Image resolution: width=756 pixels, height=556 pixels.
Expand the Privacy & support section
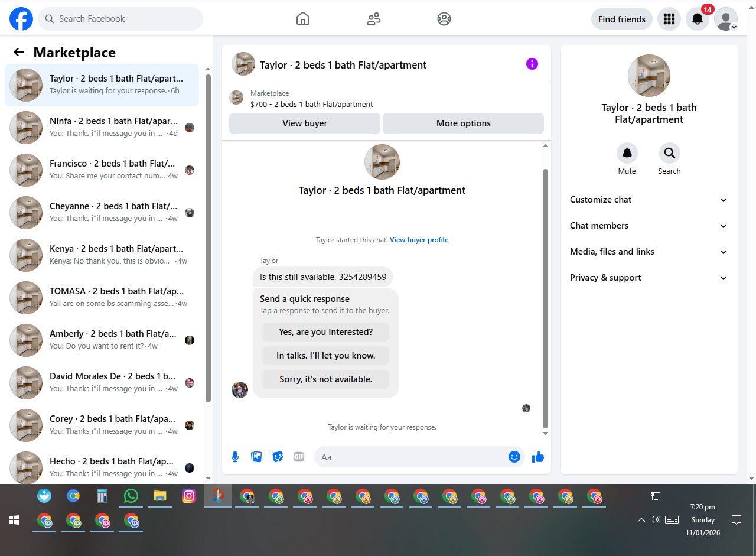[x=649, y=278]
